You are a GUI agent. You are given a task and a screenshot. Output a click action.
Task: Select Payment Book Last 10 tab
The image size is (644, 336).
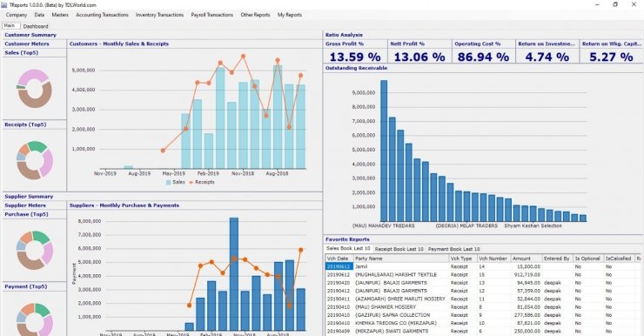pyautogui.click(x=453, y=249)
